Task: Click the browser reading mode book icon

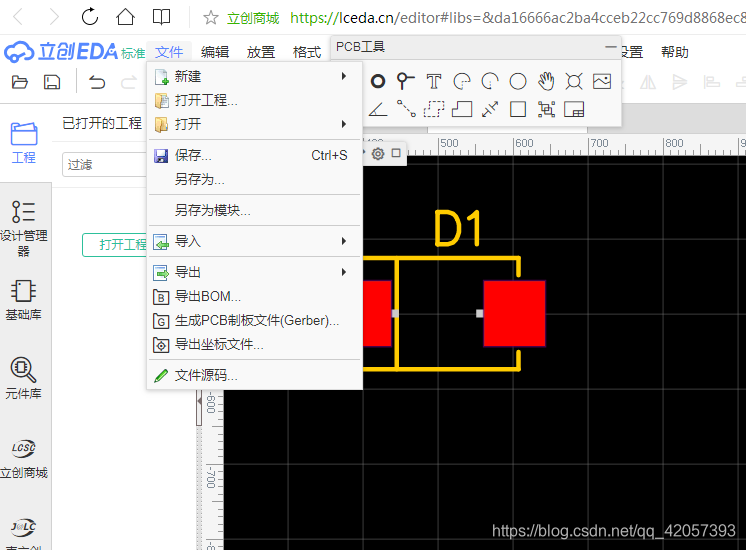Action: click(x=161, y=17)
